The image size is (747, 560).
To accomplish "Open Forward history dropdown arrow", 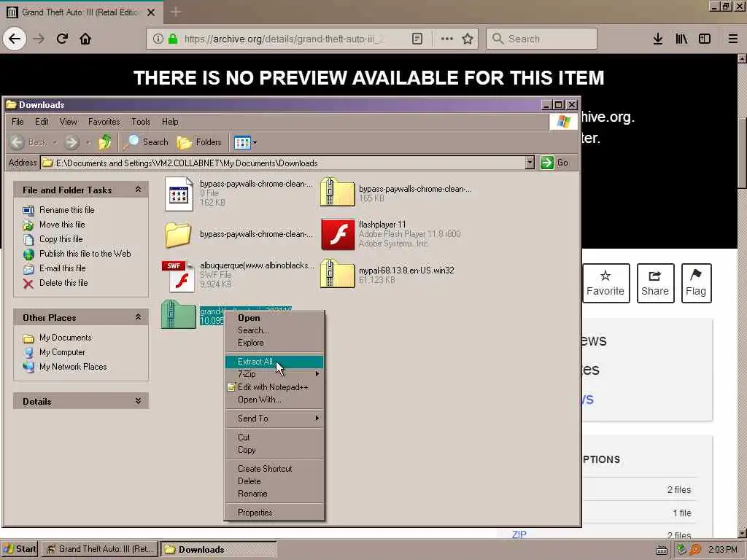I will pos(88,142).
